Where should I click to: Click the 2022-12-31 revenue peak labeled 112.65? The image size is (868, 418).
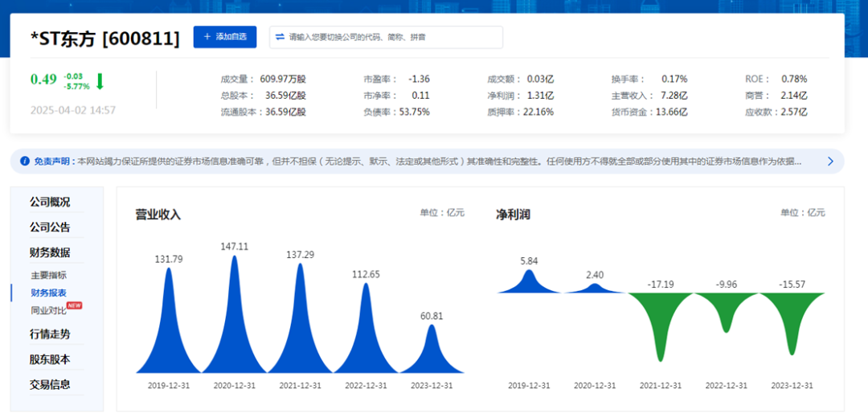coord(366,328)
